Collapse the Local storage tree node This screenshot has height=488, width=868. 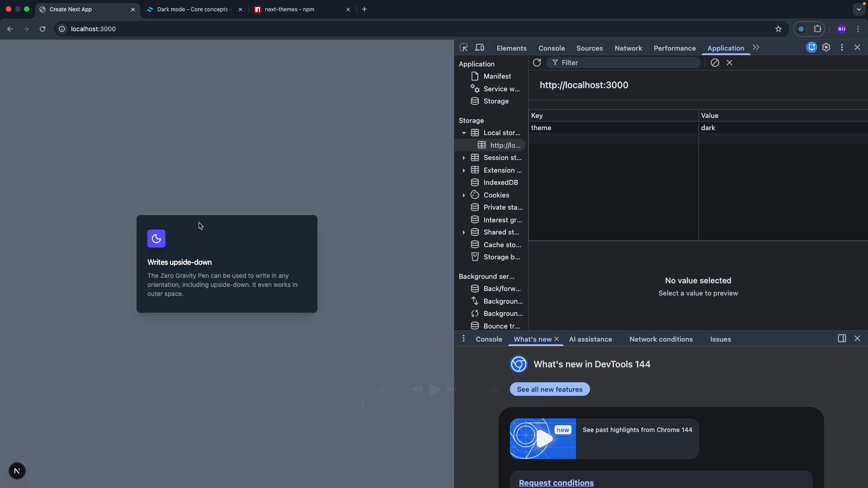[464, 133]
